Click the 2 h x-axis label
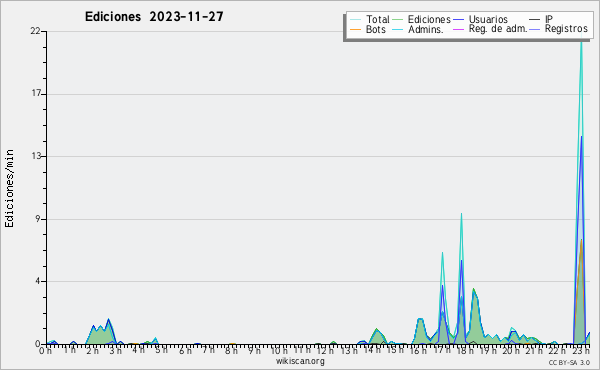Image resolution: width=600 pixels, height=370 pixels. coord(92,351)
